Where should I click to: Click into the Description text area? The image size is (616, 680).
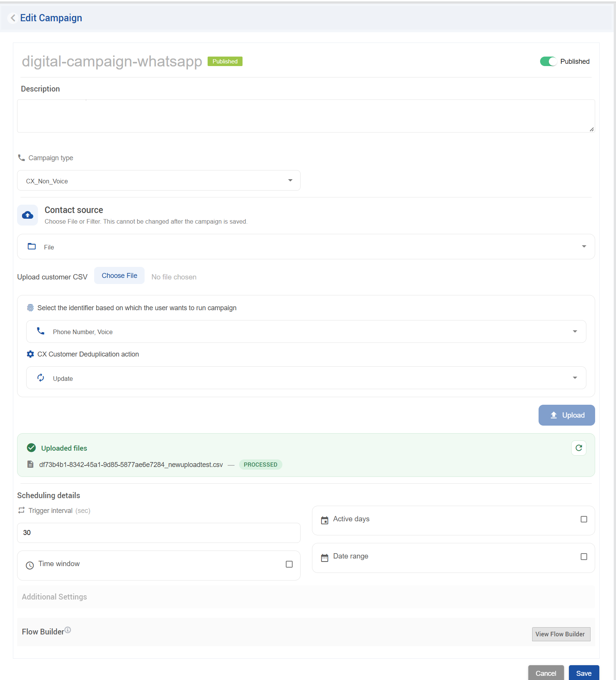pyautogui.click(x=306, y=116)
